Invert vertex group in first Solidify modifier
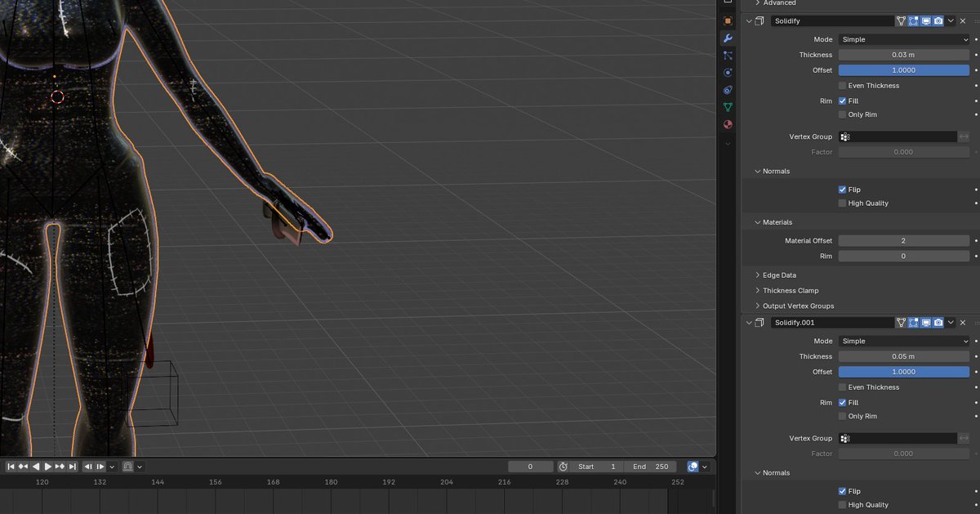The height and width of the screenshot is (514, 980). (x=964, y=137)
